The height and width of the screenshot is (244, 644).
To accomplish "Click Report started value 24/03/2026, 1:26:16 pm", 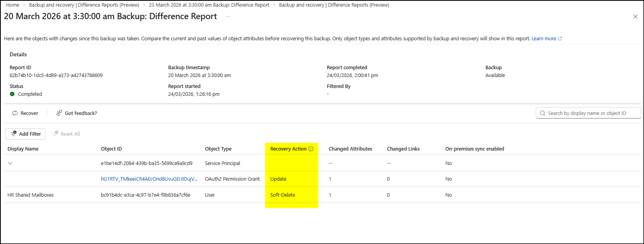I will tap(194, 94).
